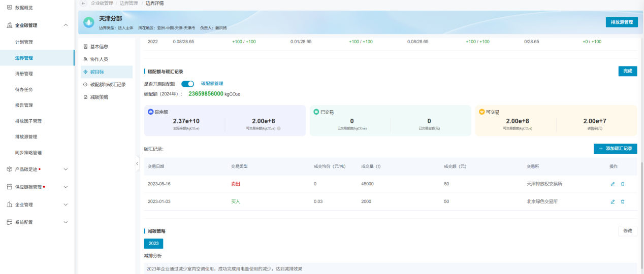
Task: Collapse the side panel with the arrow handle
Action: click(x=137, y=163)
